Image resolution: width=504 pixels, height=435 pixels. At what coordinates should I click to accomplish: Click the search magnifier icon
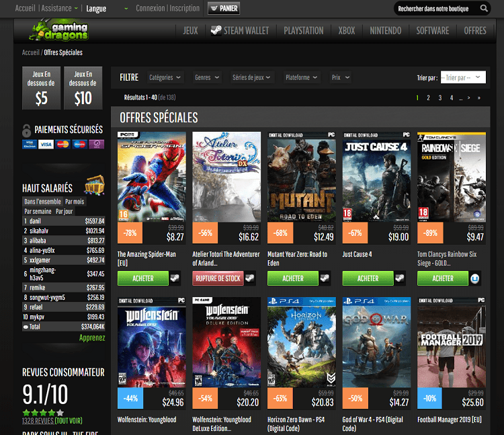[484, 8]
